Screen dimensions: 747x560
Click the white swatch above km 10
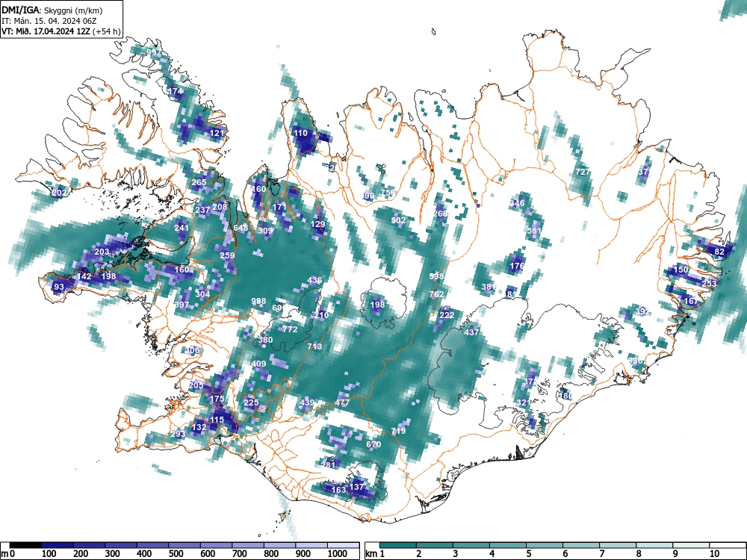(x=727, y=545)
